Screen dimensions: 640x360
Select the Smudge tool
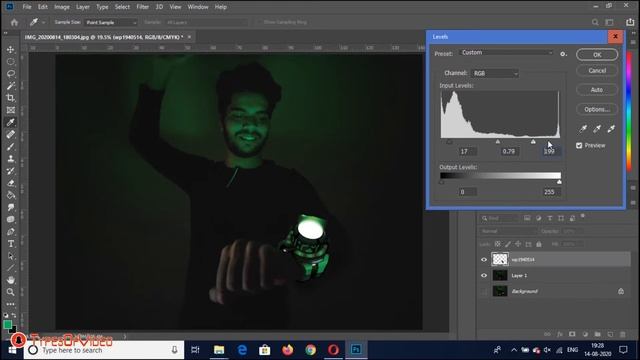click(x=11, y=207)
